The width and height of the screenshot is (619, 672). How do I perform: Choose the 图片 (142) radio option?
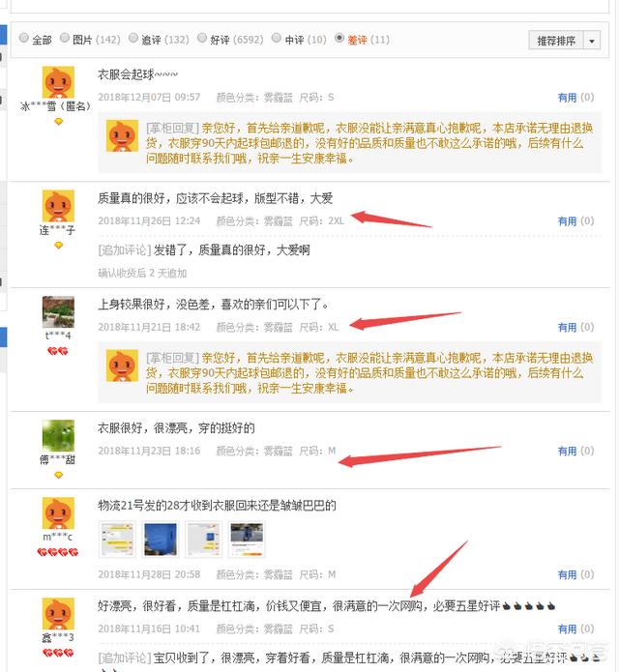coord(64,38)
